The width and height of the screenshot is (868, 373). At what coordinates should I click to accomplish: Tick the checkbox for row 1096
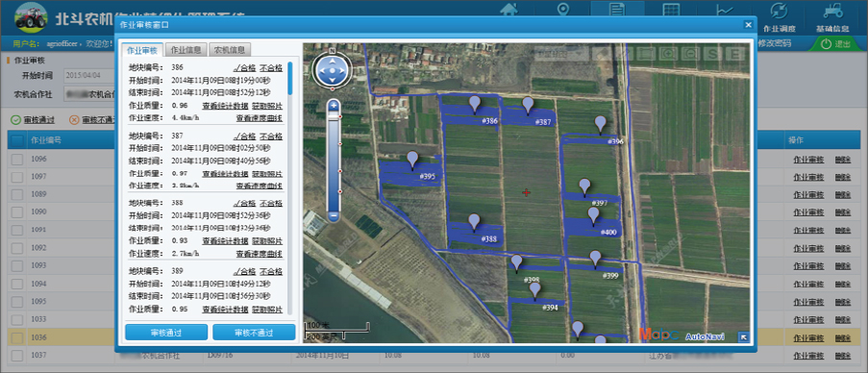click(x=17, y=160)
